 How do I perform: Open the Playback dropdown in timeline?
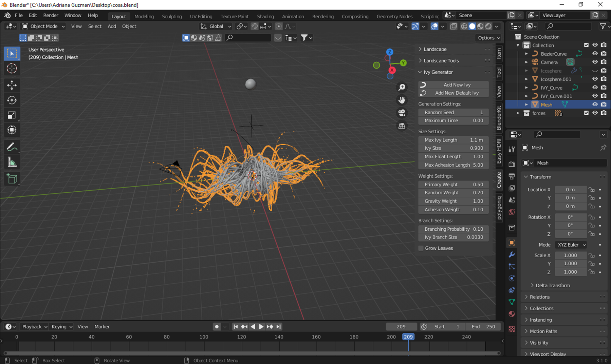(34, 327)
